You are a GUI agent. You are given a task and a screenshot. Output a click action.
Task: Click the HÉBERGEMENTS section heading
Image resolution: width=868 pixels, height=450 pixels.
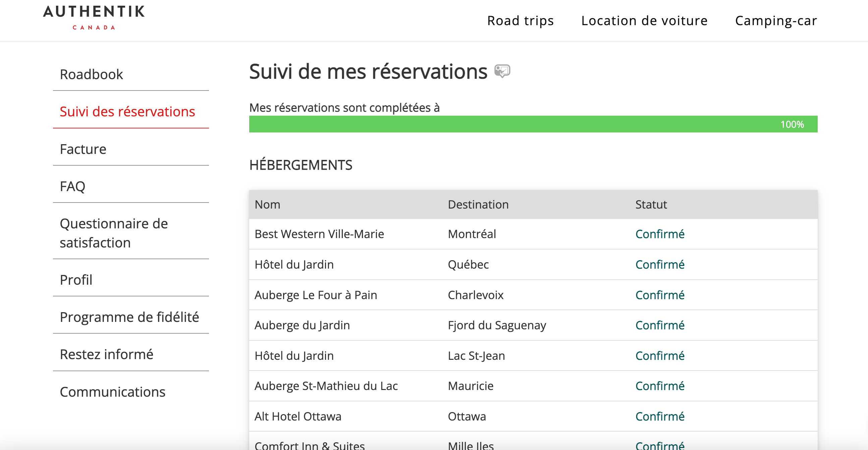tap(301, 165)
